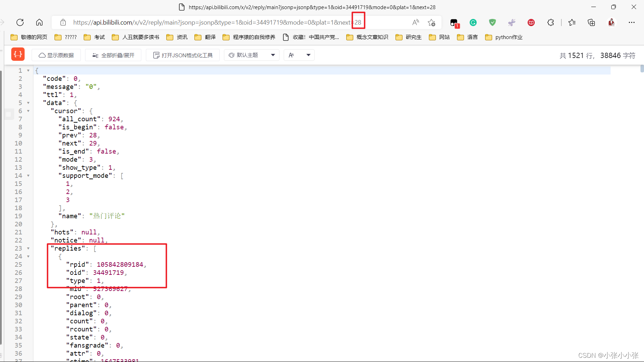Click the "message" string value

point(91,87)
